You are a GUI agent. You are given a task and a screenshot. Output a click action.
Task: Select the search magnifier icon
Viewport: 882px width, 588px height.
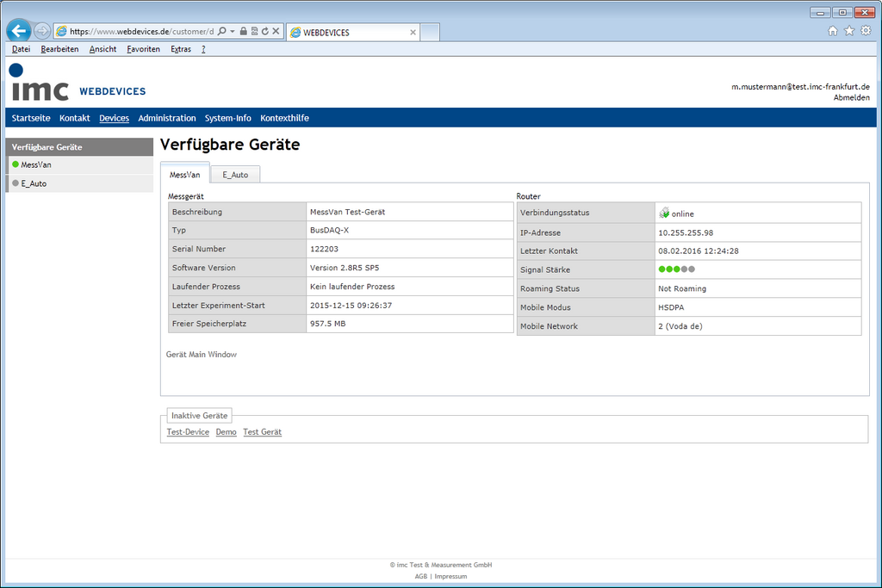click(x=221, y=30)
